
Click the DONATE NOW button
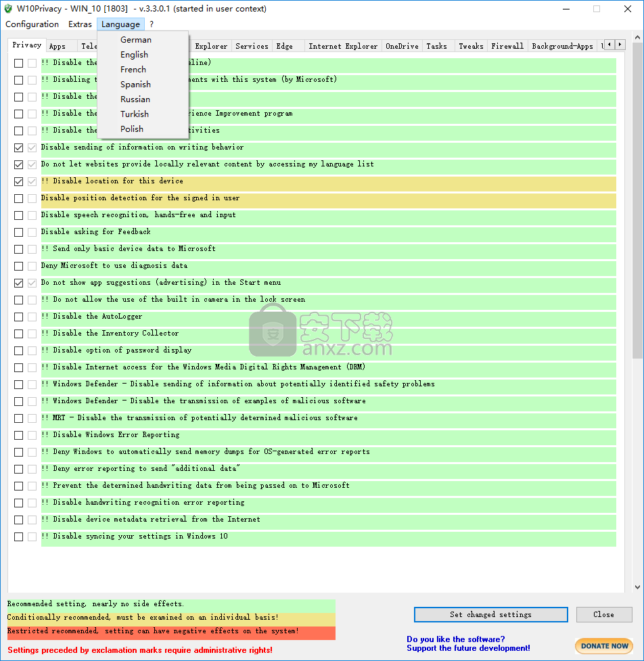coord(604,646)
